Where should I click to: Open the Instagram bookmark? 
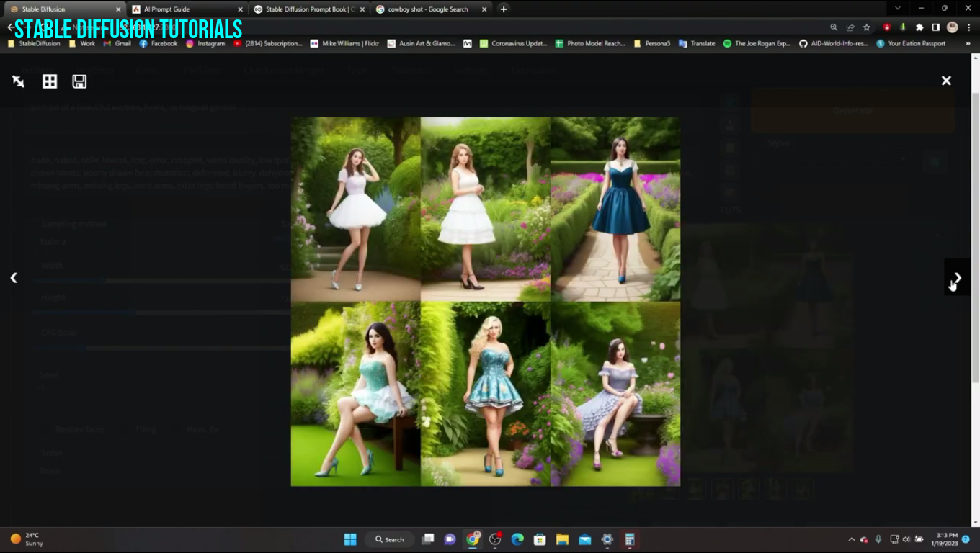(205, 44)
